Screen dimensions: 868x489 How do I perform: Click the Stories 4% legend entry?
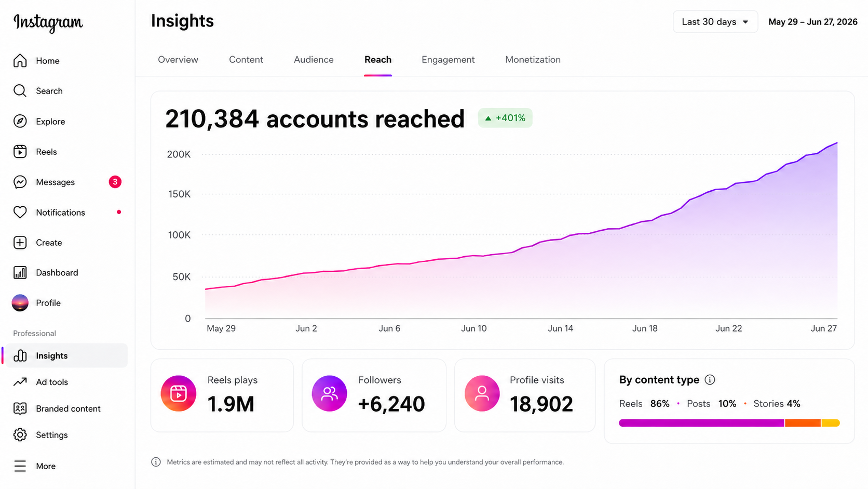[x=777, y=404]
